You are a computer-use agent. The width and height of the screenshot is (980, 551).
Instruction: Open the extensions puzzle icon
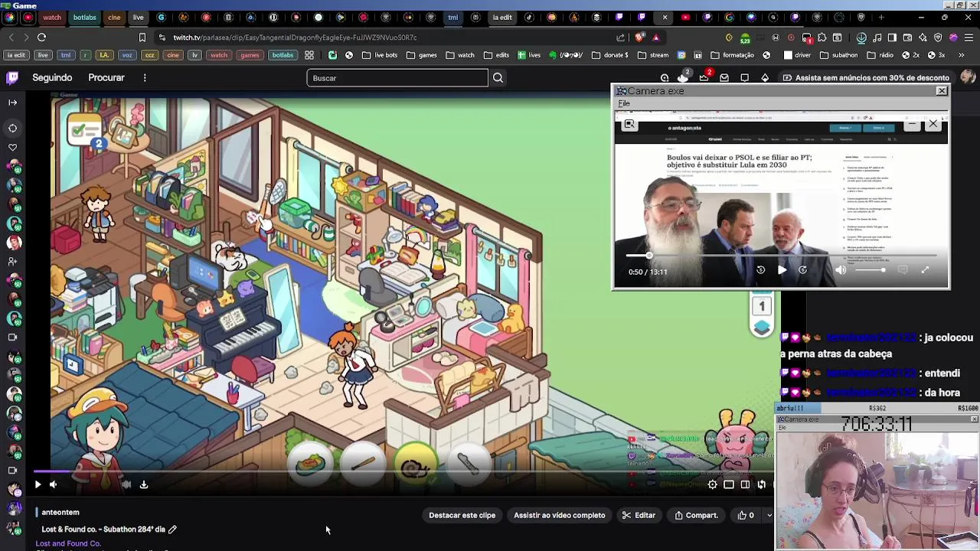click(822, 37)
